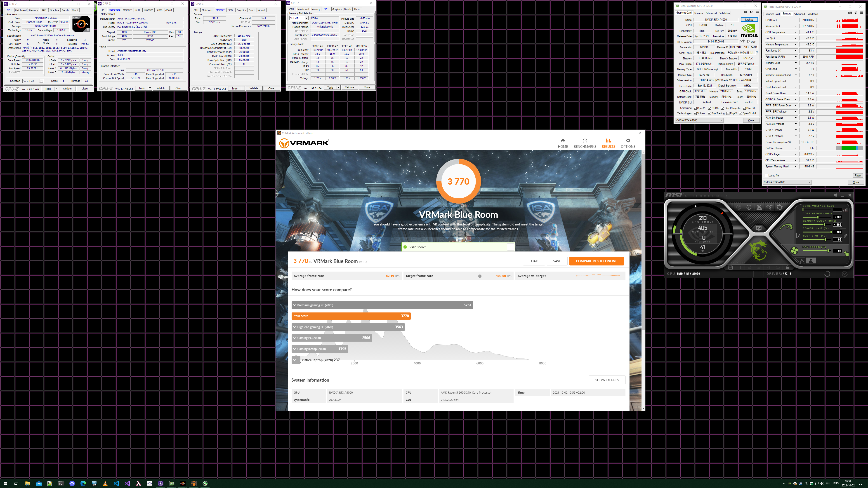Toggle the DirectML checkbox in GPU-Z
Viewport: 868px width, 488px height.
744,108
